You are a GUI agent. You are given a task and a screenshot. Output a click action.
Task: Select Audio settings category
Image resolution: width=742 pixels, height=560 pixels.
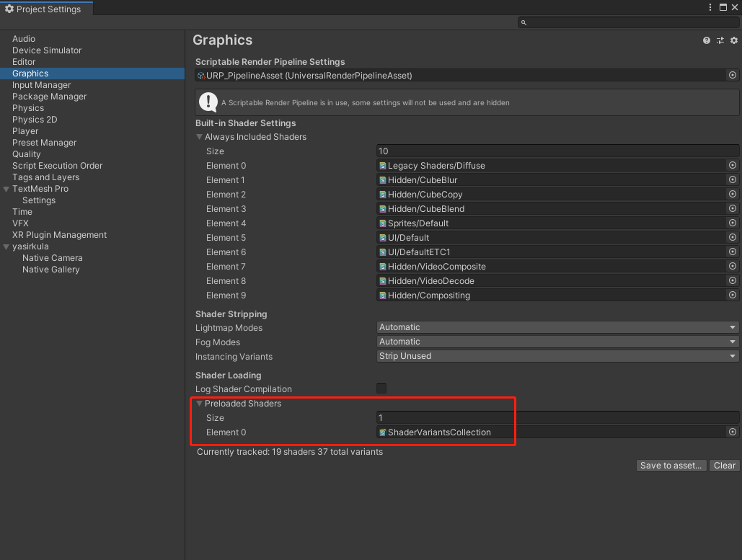pyautogui.click(x=24, y=39)
